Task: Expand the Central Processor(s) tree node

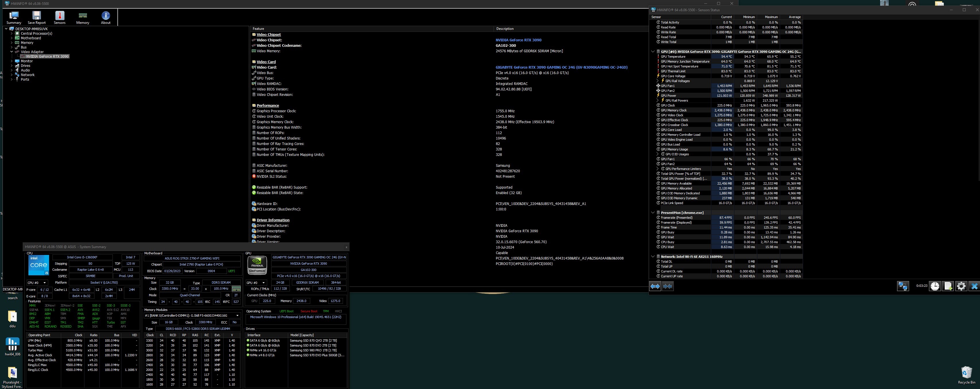Action: coord(11,34)
